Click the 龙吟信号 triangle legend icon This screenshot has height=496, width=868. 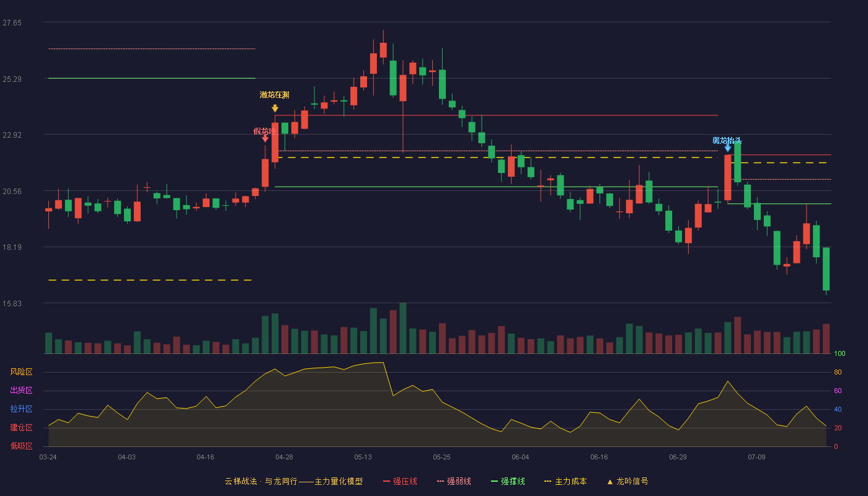(609, 482)
